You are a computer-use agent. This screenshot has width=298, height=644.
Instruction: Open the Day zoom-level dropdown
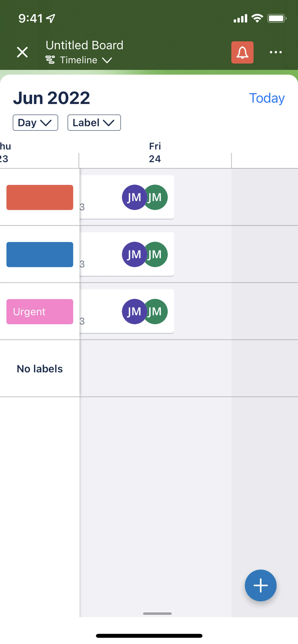pos(35,123)
